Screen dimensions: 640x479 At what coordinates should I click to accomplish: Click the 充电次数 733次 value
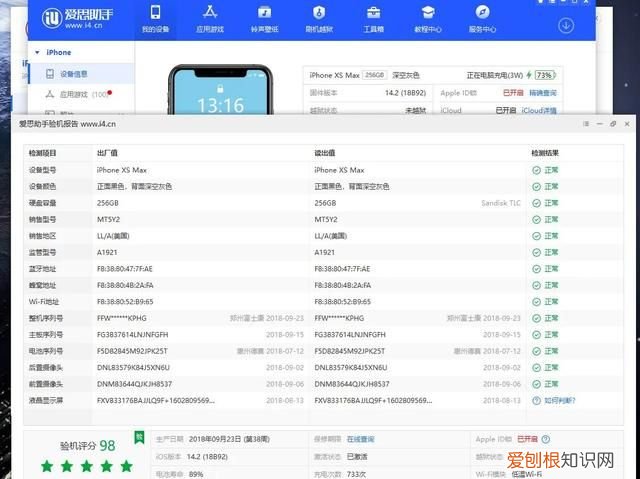(x=356, y=475)
